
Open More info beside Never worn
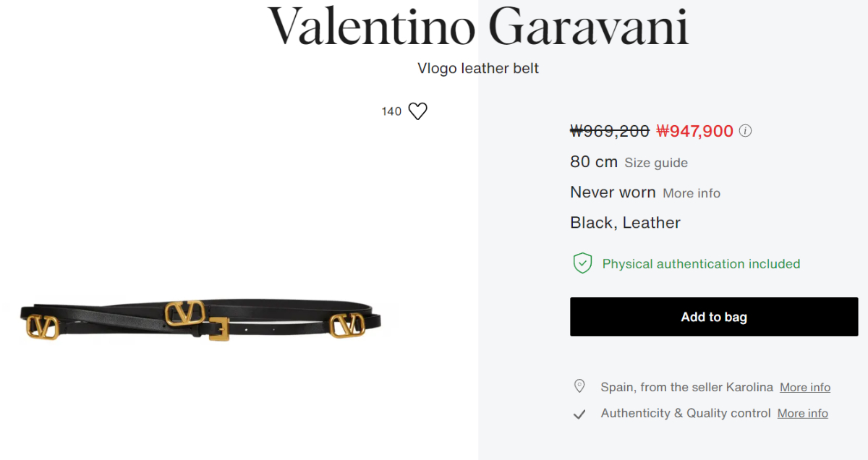(x=692, y=193)
